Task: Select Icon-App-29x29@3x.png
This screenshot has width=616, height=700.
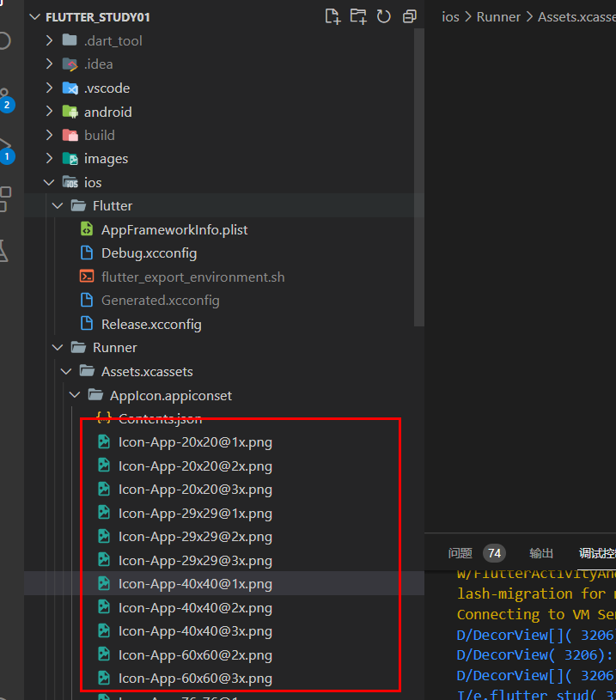Action: pyautogui.click(x=195, y=560)
